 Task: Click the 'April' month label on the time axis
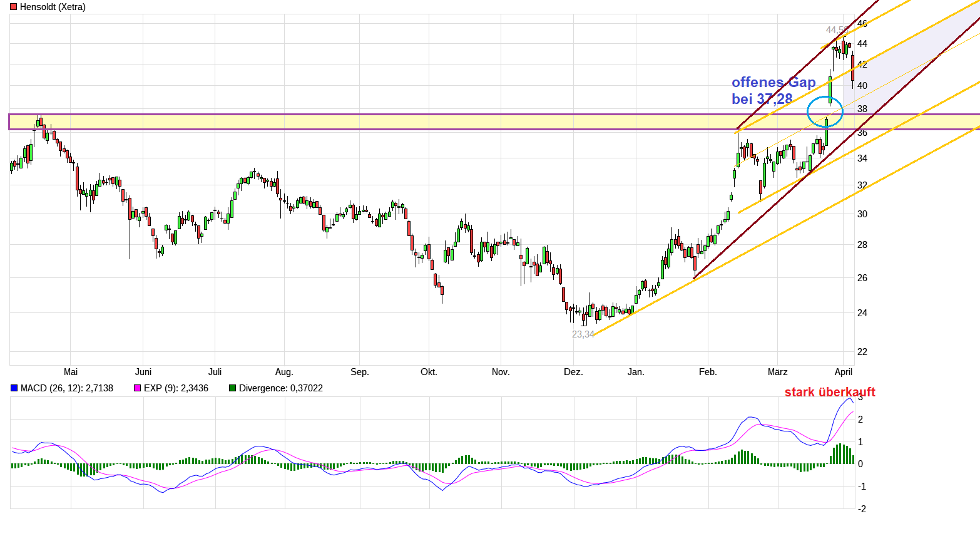[x=844, y=372]
